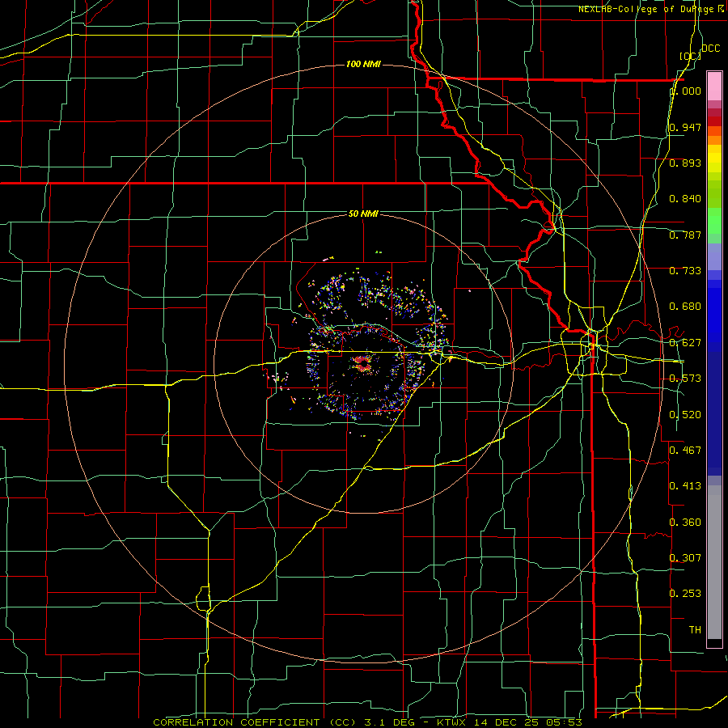Viewport: 728px width, 728px height.
Task: Click the 0.840 legend value
Action: tap(685, 199)
